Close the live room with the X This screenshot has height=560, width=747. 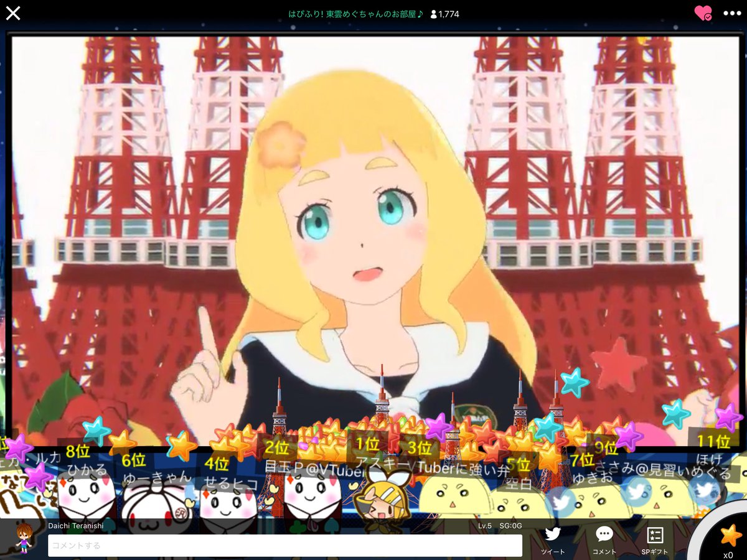(13, 13)
